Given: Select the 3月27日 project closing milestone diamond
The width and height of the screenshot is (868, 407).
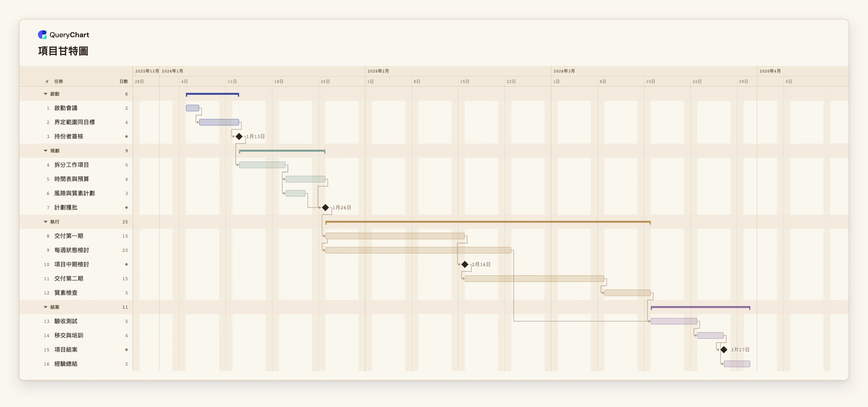Looking at the screenshot, I should click(x=723, y=349).
